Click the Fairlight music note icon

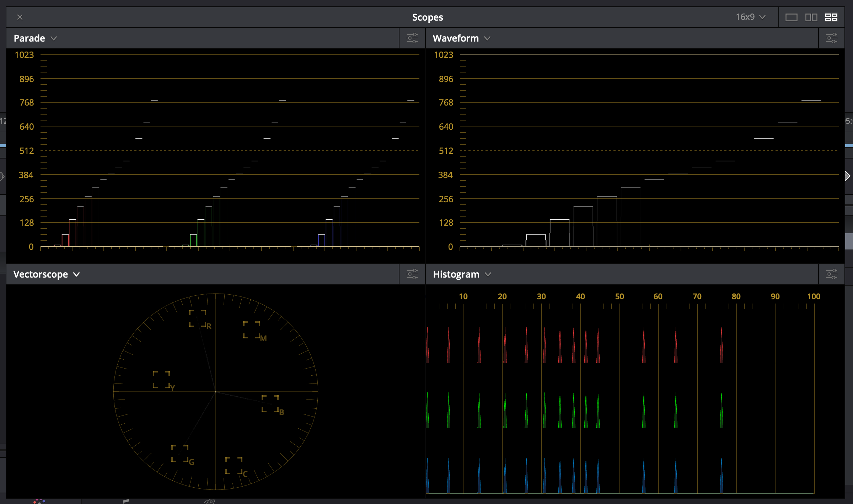point(126,501)
